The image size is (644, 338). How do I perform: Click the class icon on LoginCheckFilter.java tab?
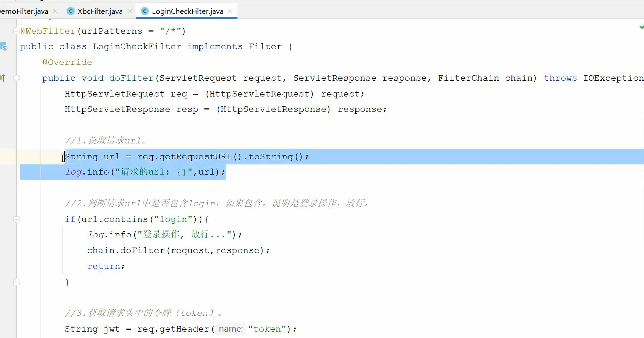pyautogui.click(x=145, y=11)
